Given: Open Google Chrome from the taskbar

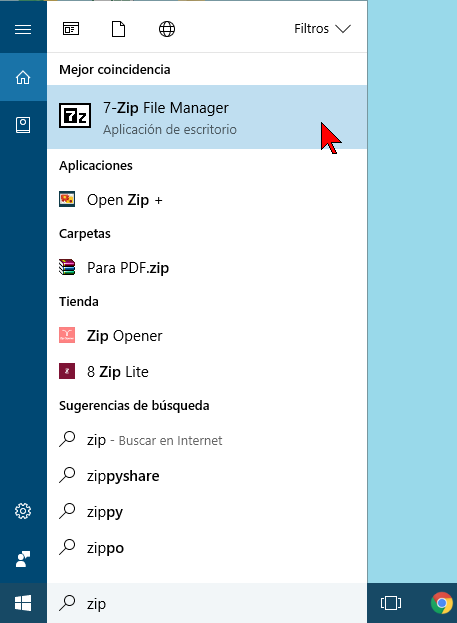Looking at the screenshot, I should point(442,603).
